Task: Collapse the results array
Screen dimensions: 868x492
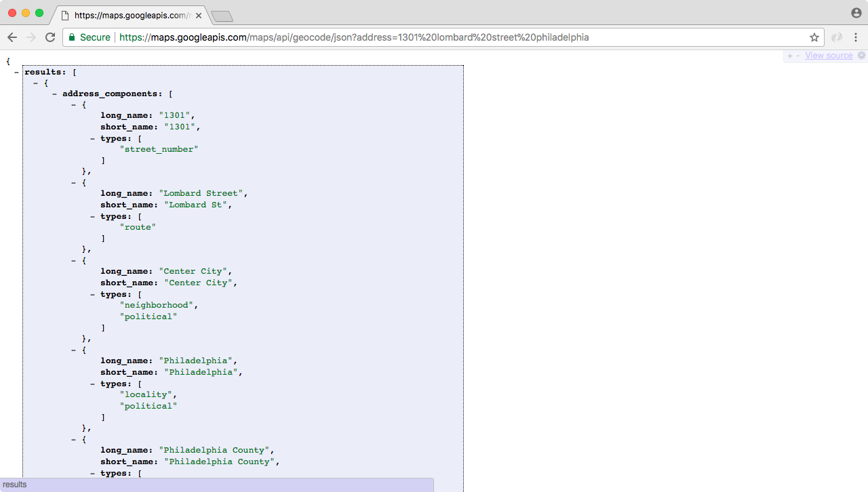Action: coord(17,72)
